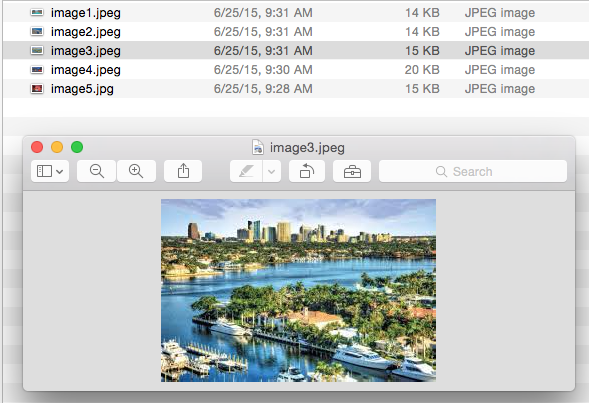Click the 14 KB size of image1.jpeg

tap(422, 12)
